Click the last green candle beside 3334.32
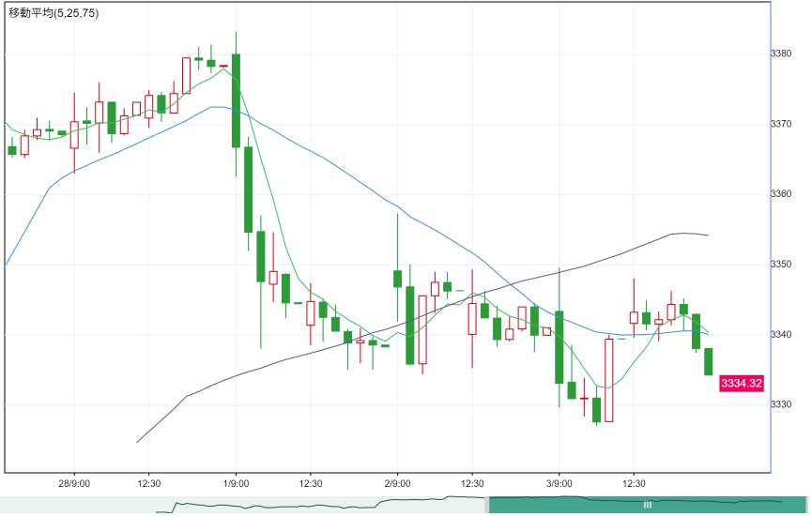The width and height of the screenshot is (812, 516). click(x=709, y=361)
